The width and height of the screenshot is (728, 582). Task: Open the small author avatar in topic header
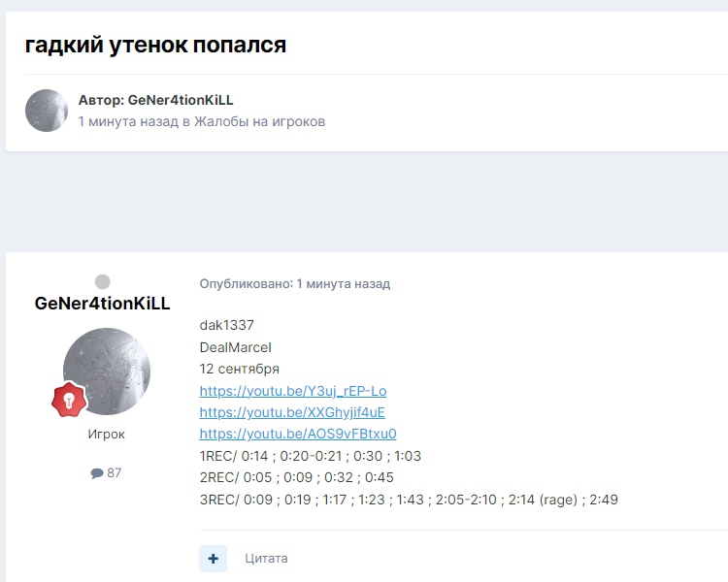pyautogui.click(x=47, y=111)
